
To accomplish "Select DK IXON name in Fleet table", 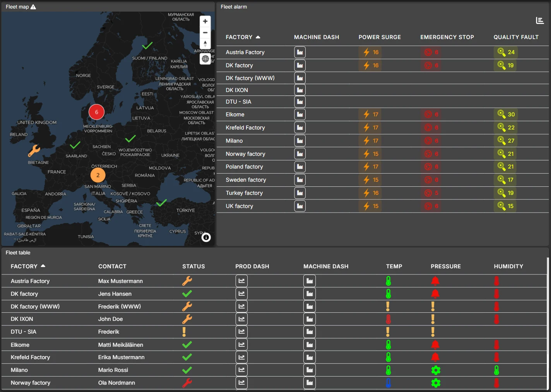I will point(22,319).
